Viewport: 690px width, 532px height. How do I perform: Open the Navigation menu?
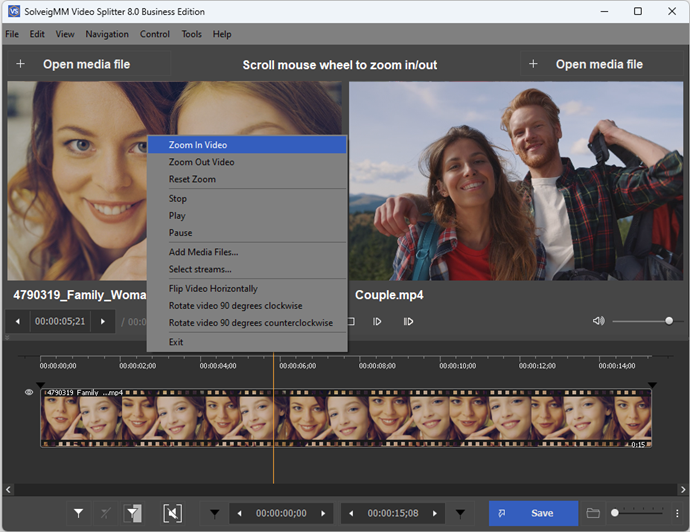pyautogui.click(x=107, y=34)
